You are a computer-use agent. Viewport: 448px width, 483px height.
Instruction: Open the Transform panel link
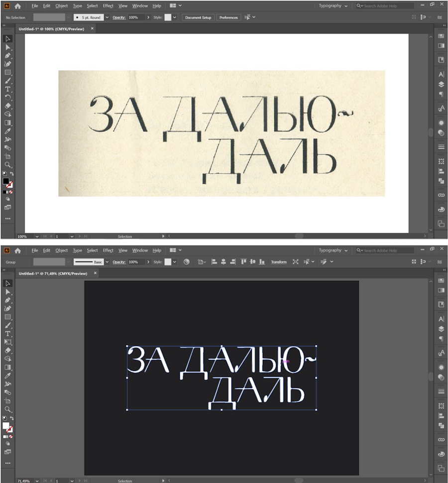pyautogui.click(x=278, y=262)
